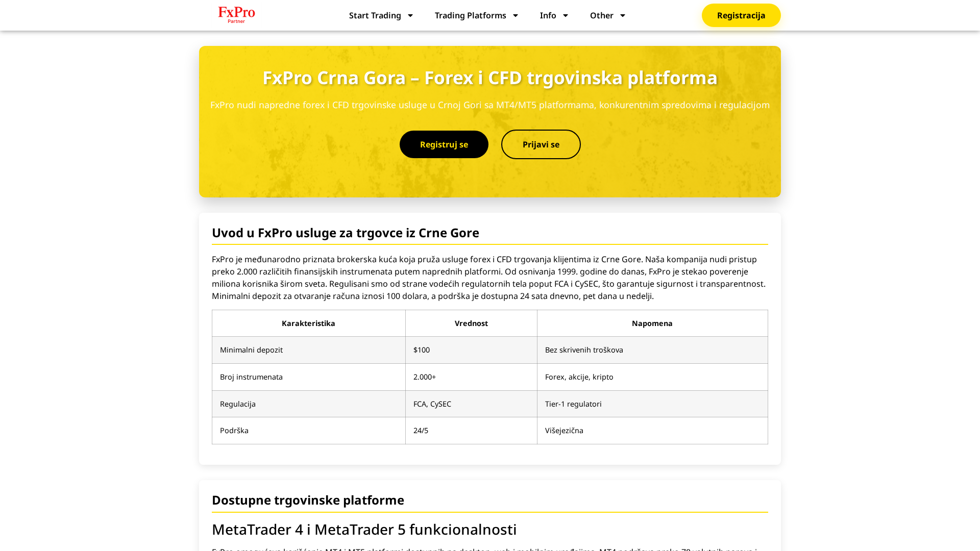Select the 24/5 value cell
This screenshot has width=980, height=551.
click(471, 431)
